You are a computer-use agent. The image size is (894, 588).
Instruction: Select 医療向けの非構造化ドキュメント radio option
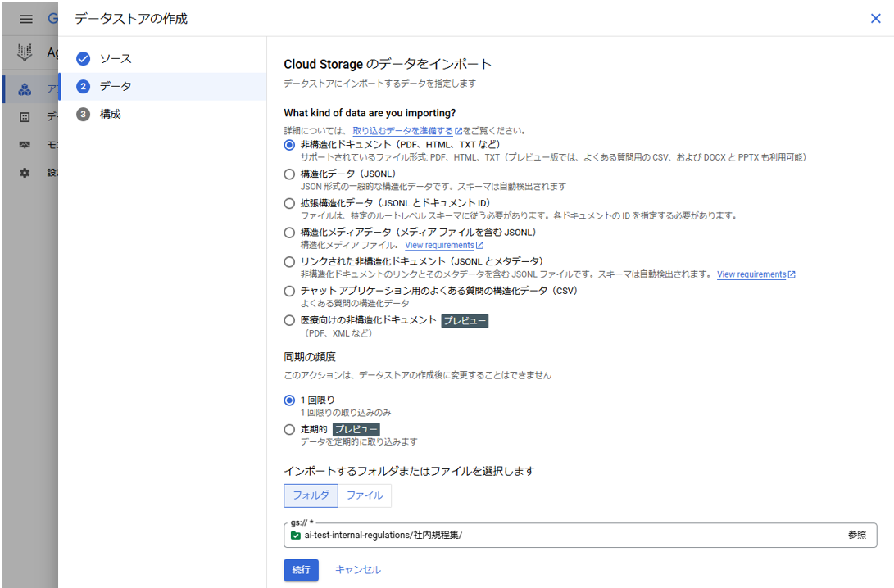(289, 320)
